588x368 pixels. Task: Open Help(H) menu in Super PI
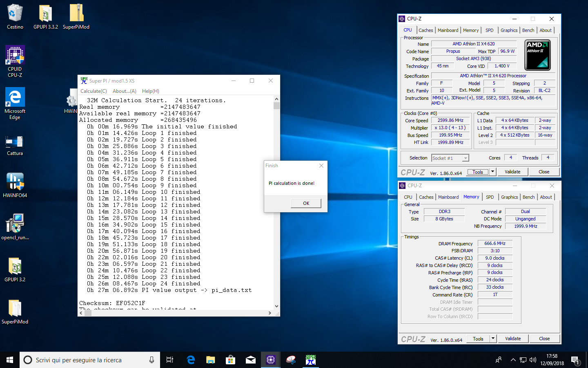(x=151, y=91)
